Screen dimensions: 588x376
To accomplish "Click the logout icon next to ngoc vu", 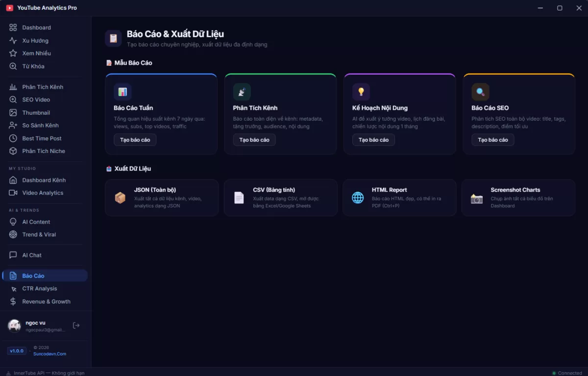I will (x=76, y=325).
